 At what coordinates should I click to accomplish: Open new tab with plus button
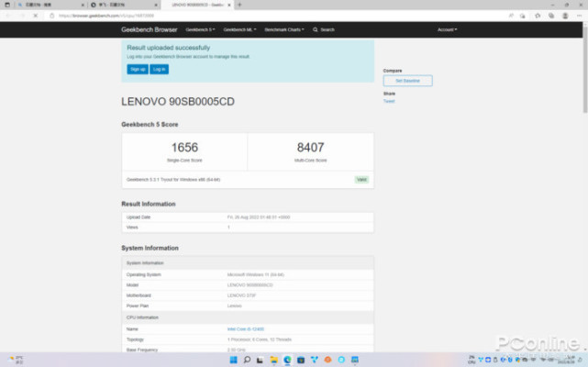point(239,5)
